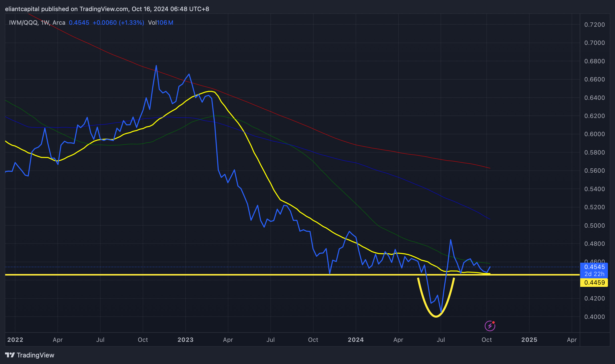
Task: Click the 2023 year label on time axis
Action: [185, 340]
